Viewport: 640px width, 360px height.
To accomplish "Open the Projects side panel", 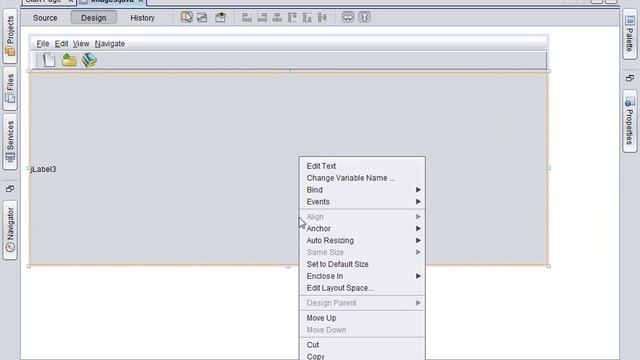I will coord(10,36).
